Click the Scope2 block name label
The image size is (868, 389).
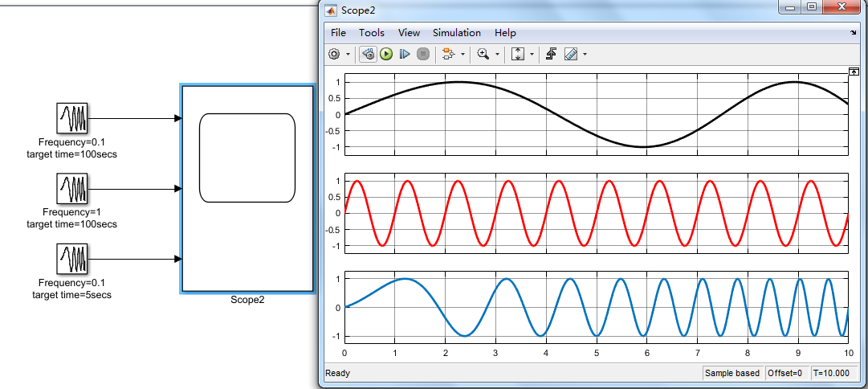pyautogui.click(x=247, y=300)
